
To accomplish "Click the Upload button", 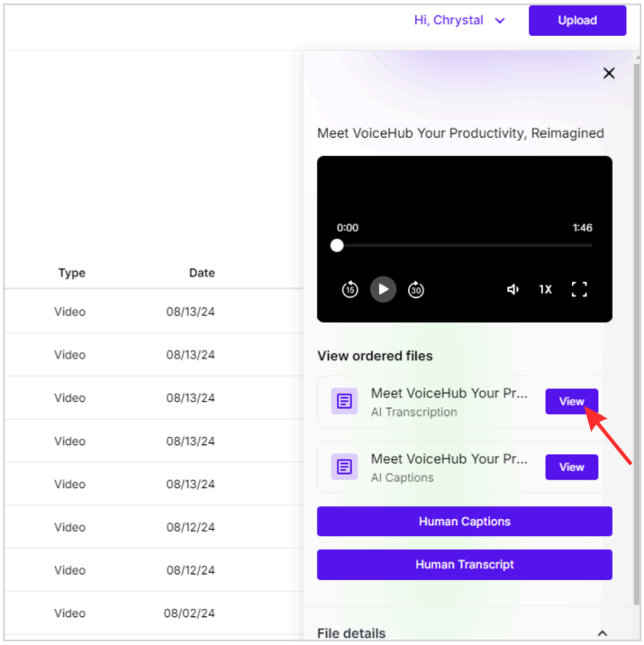I will [577, 20].
